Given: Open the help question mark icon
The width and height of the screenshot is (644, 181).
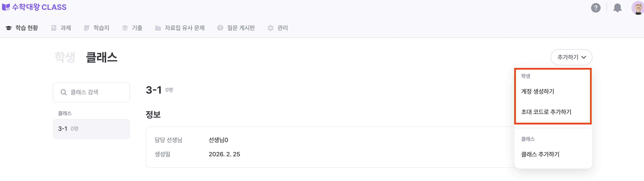Looking at the screenshot, I should tap(596, 8).
